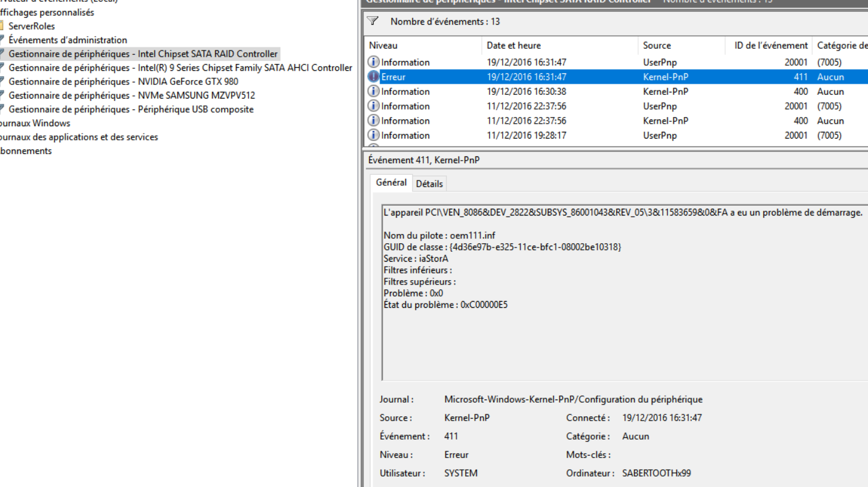
Task: Click the 'Nombre d'événements : 13' label
Action: pyautogui.click(x=445, y=22)
